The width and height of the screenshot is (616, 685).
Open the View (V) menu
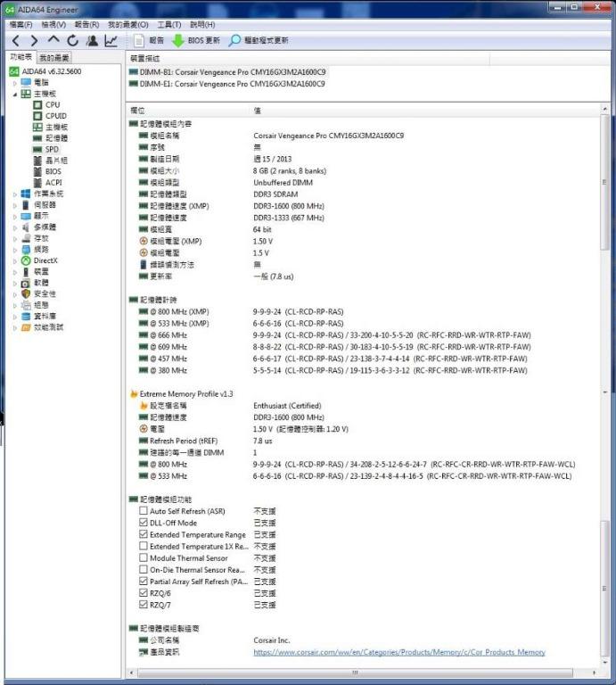[53, 24]
